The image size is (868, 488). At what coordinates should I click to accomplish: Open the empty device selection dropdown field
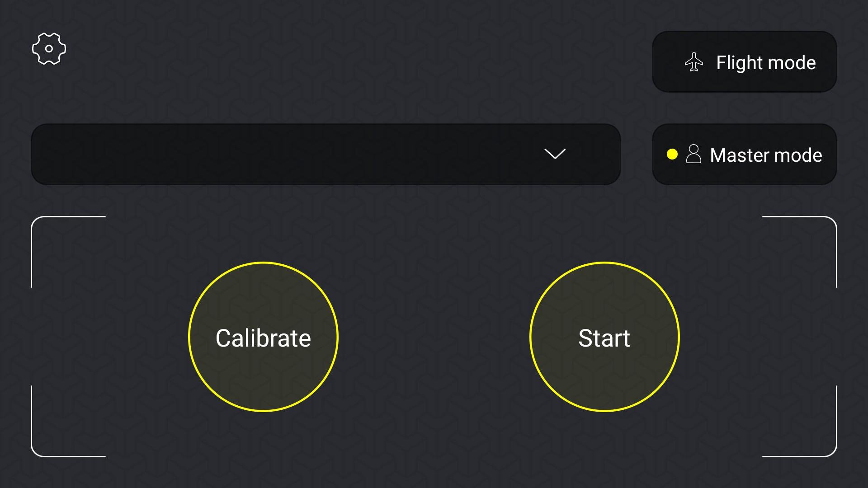click(x=325, y=154)
